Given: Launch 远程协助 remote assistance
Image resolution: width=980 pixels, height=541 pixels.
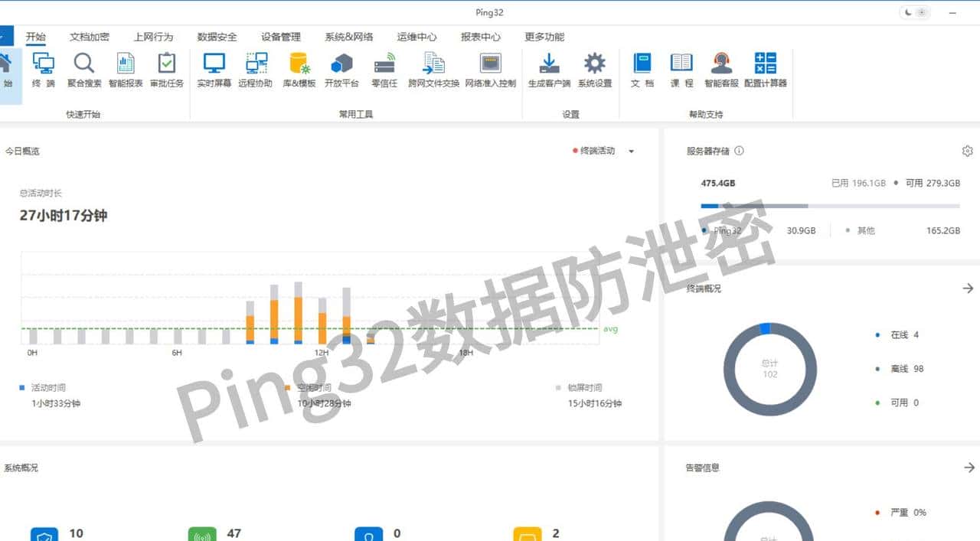Looking at the screenshot, I should 256,71.
